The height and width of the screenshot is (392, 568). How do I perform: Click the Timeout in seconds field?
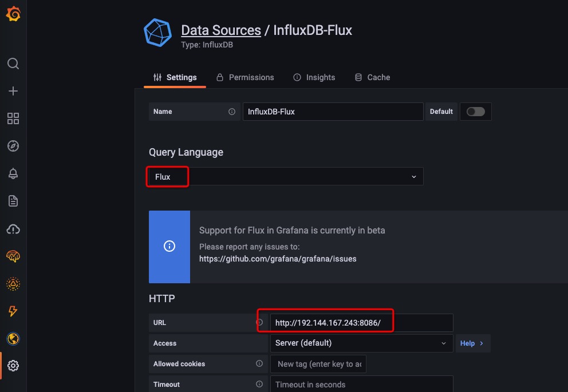[x=361, y=384]
